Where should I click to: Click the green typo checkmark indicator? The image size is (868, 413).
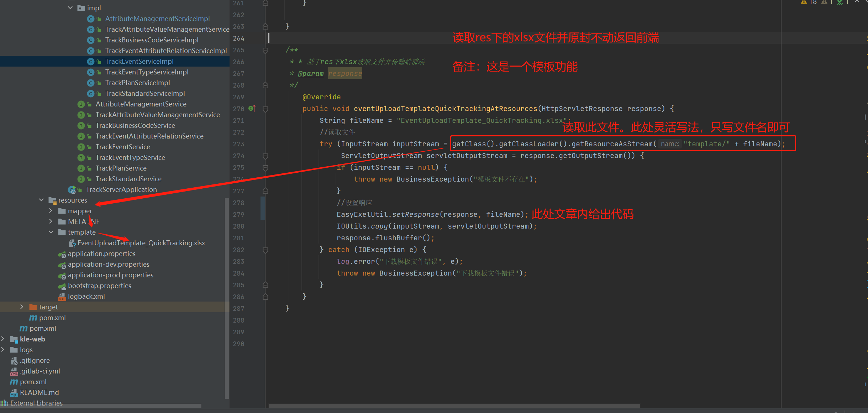841,2
